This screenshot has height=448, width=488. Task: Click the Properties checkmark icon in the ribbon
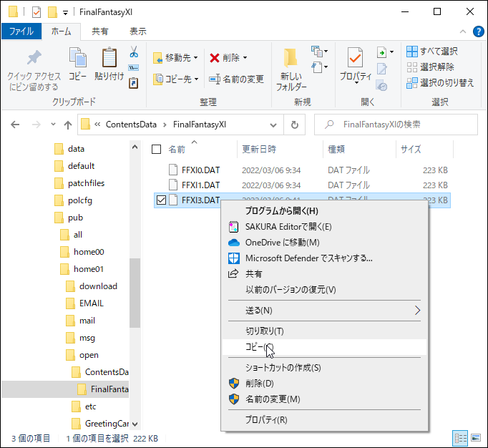[355, 57]
